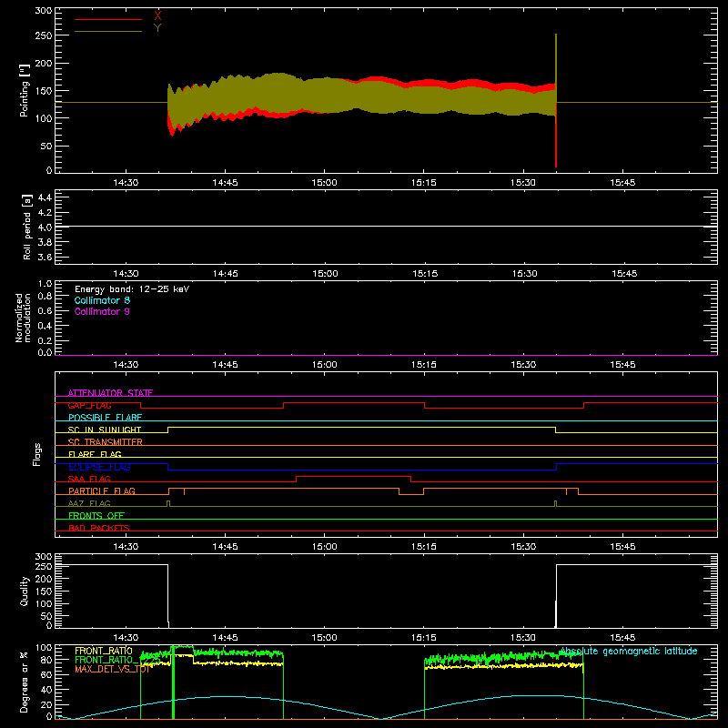Screen dimensions: 728x728
Task: Click the 15:45 label beneath the Quality plot
Action: pyautogui.click(x=622, y=638)
